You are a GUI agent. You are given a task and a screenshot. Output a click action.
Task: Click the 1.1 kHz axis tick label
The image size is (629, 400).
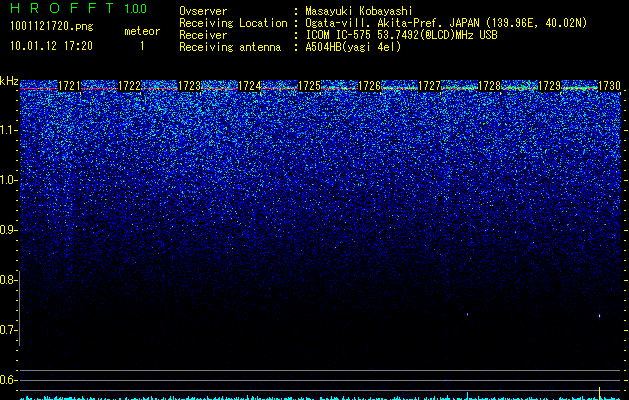8,130
